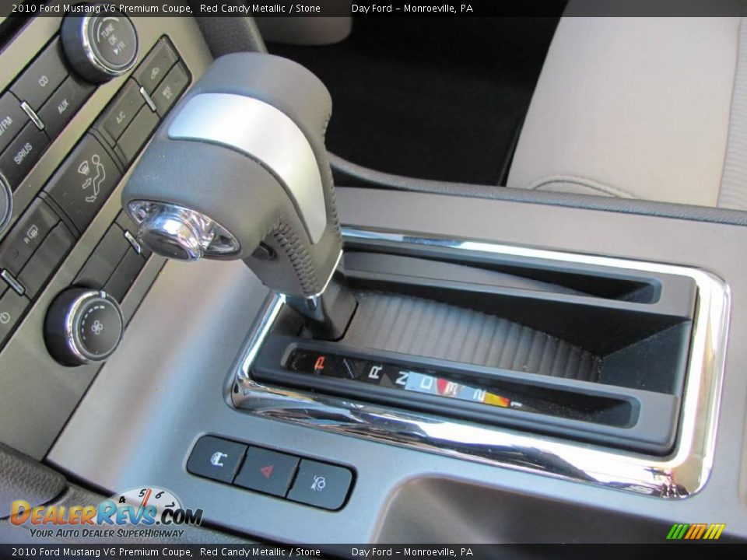This screenshot has height=560, width=747.
Task: Click the TUNE OK knob
Action: click(101, 44)
